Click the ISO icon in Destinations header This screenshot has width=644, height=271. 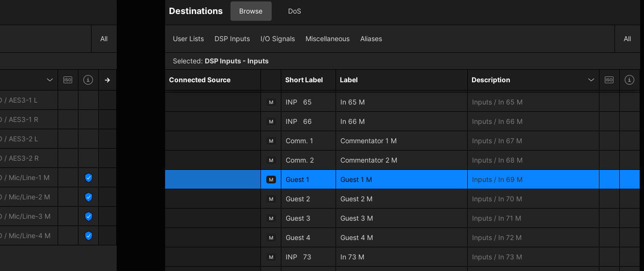[609, 80]
